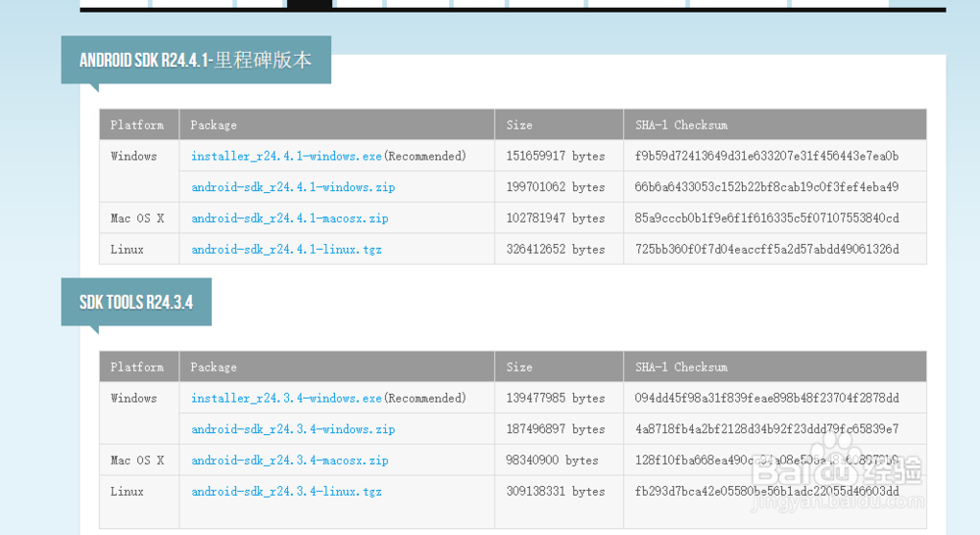Click Linux cell in R24.4.1 table
The height and width of the screenshot is (535, 980).
coord(139,250)
